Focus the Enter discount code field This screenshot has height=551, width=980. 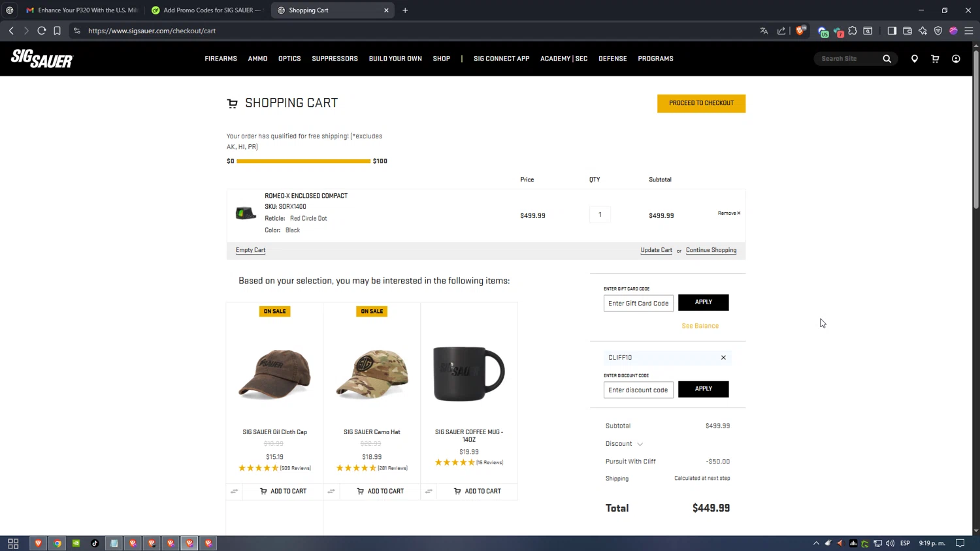[x=638, y=390]
